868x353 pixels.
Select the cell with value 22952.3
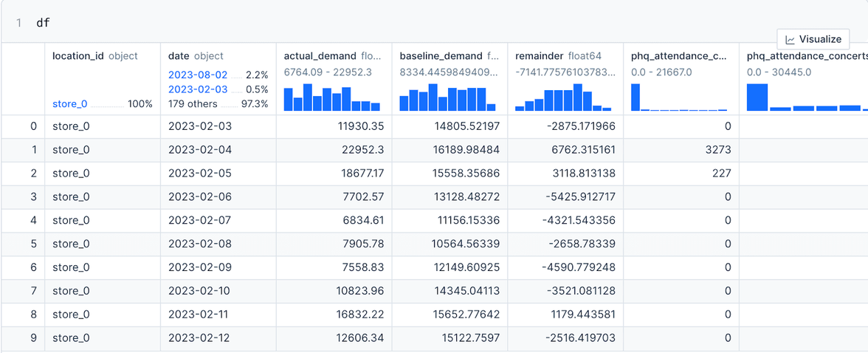coord(361,150)
